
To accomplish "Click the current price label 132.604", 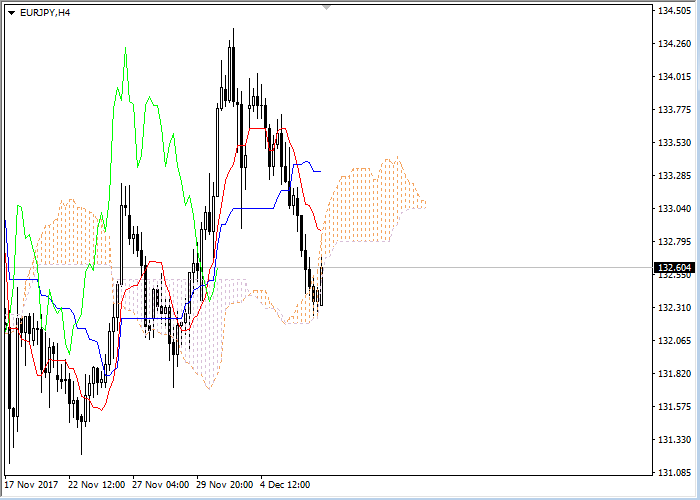I will pyautogui.click(x=674, y=267).
